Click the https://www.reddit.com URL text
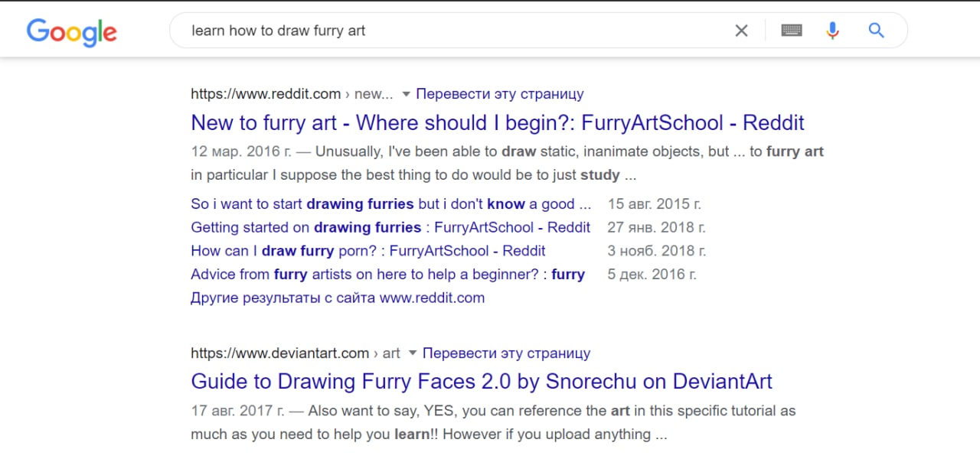 266,94
